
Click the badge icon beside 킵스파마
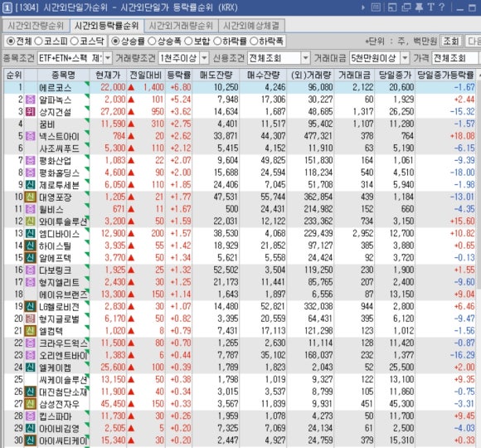[x=30, y=416]
